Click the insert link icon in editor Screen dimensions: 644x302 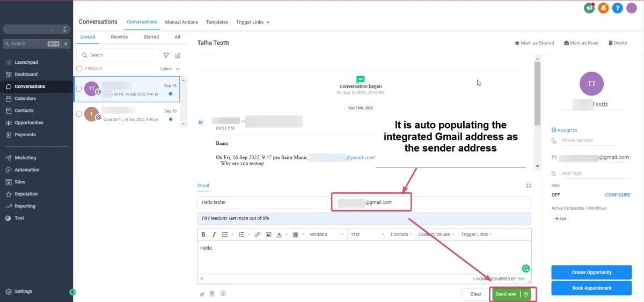click(258, 234)
